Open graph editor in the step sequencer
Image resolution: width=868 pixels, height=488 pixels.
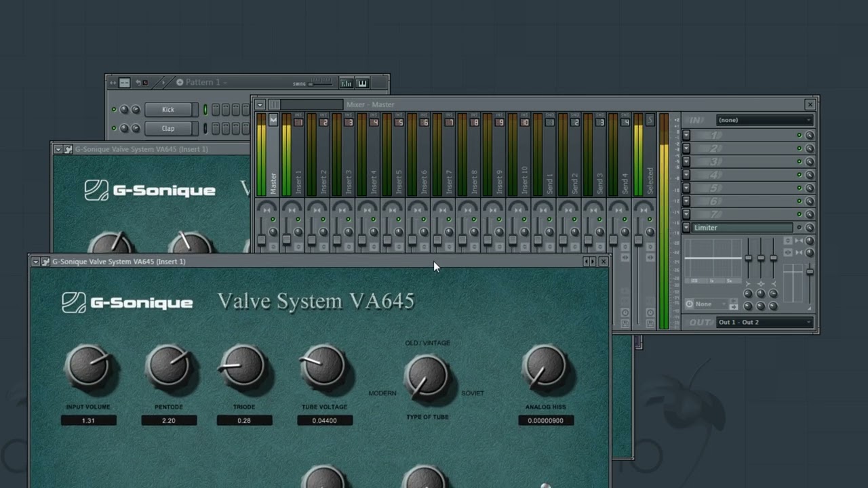(347, 83)
